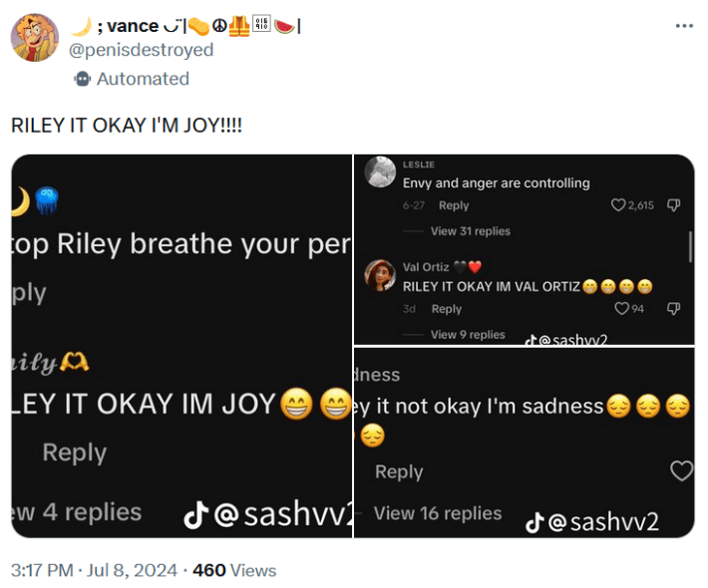Like Leslie's comment with heart icon
The height and width of the screenshot is (588, 708).
coord(617,205)
